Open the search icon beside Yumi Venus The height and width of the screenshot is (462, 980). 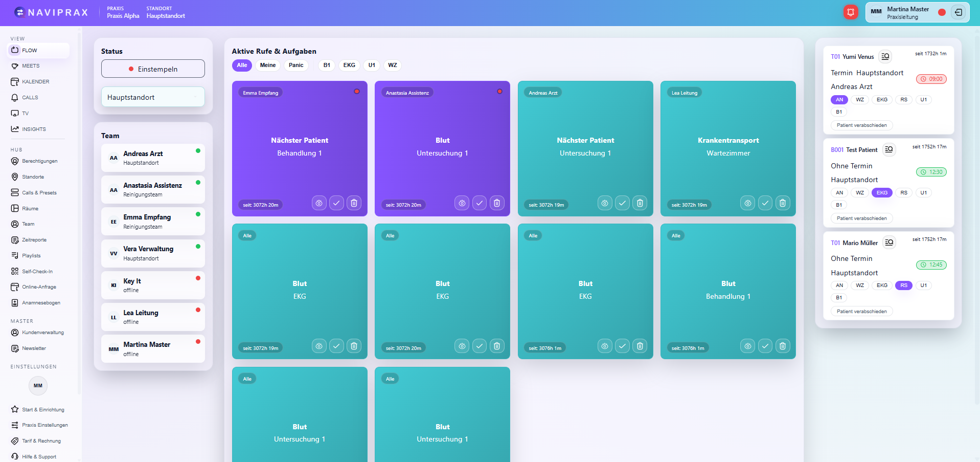[x=885, y=57]
